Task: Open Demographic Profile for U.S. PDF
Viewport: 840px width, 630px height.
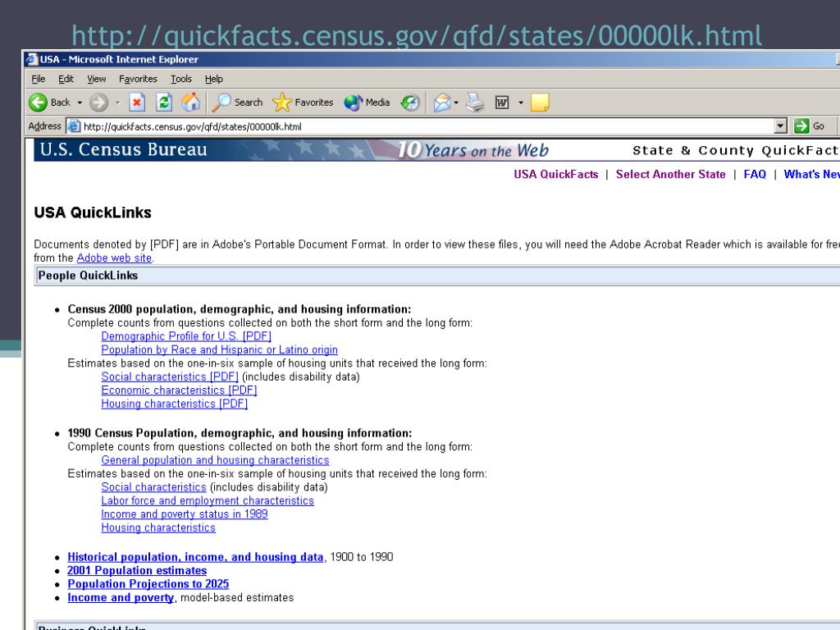Action: coord(186,336)
